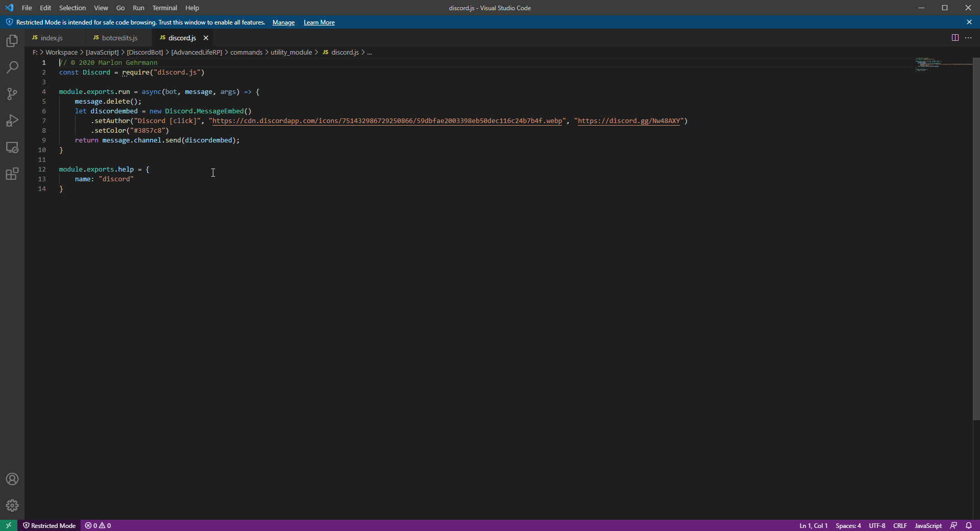Viewport: 980px width, 531px height.
Task: Open the Source Control view
Action: (12, 94)
